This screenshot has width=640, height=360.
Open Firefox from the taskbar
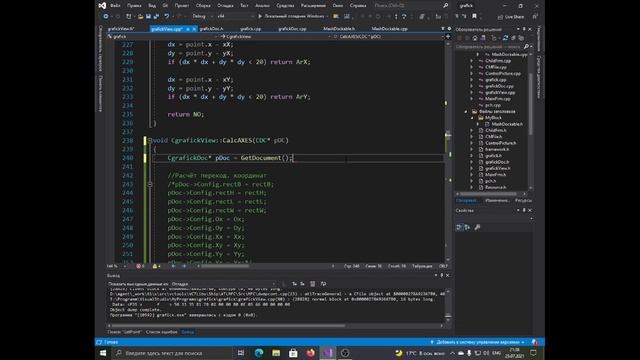tap(310, 353)
